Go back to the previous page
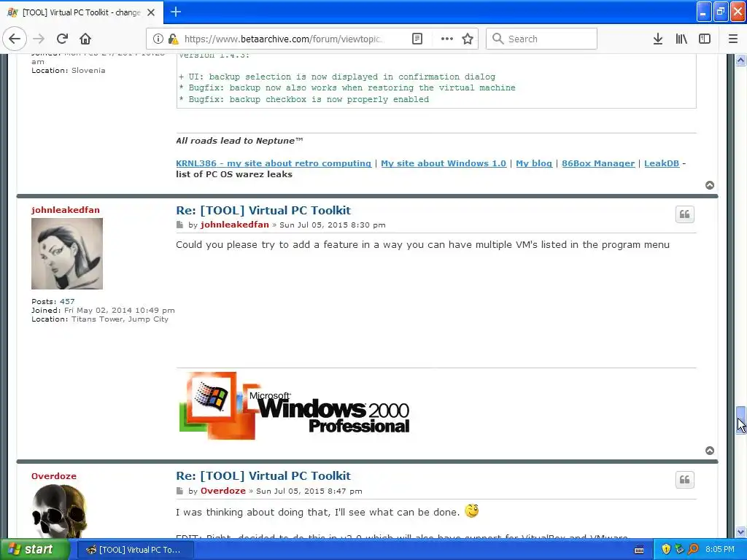 click(x=15, y=39)
